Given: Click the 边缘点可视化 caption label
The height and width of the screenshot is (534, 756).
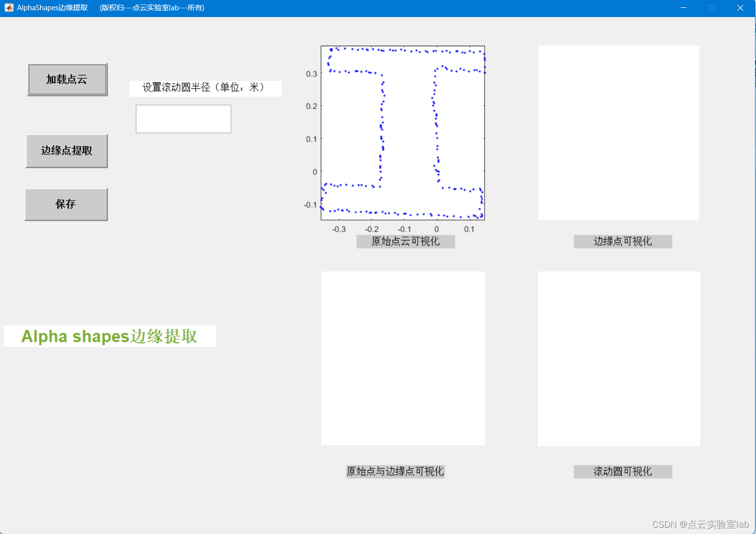Looking at the screenshot, I should 623,241.
